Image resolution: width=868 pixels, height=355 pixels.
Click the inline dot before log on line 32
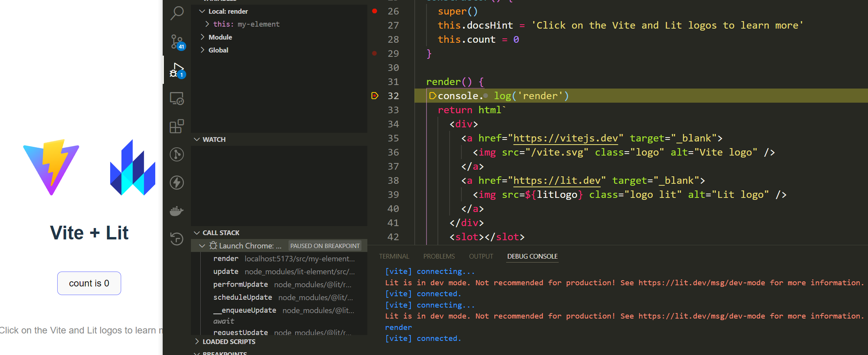click(x=486, y=96)
